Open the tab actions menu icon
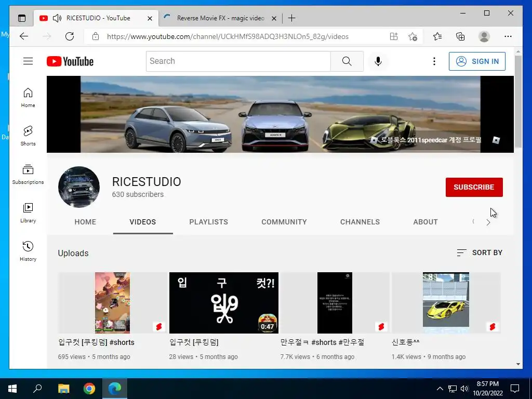 [22, 18]
